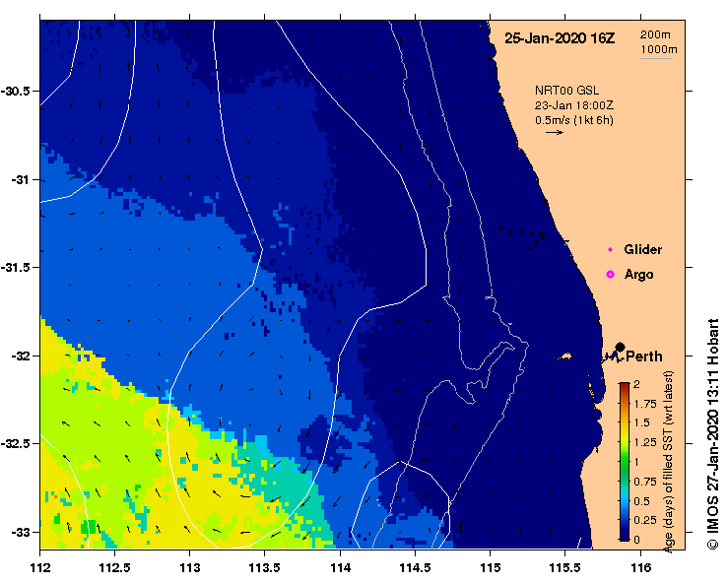
Task: Click the latitude label -32.5
Action: (x=16, y=444)
